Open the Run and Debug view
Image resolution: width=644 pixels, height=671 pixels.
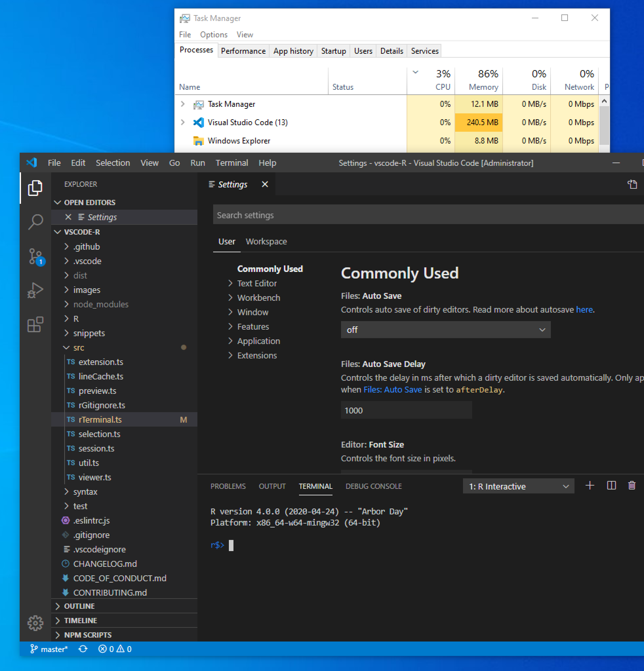(x=35, y=290)
